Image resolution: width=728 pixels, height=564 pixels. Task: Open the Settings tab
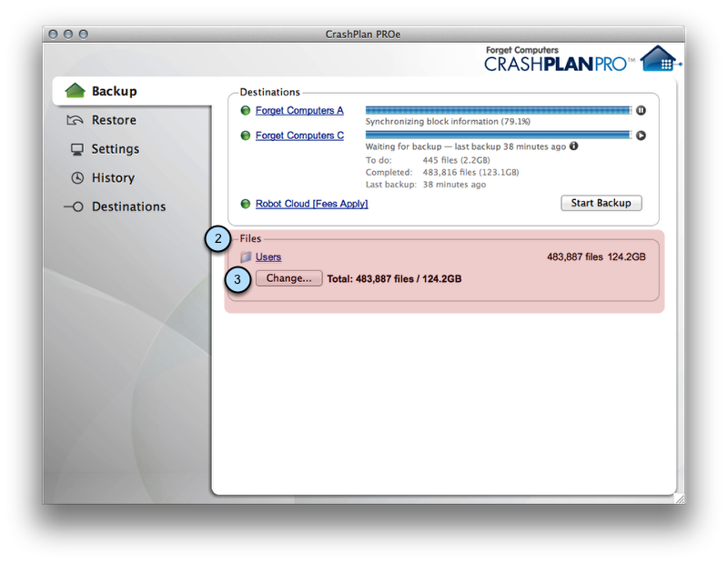116,149
